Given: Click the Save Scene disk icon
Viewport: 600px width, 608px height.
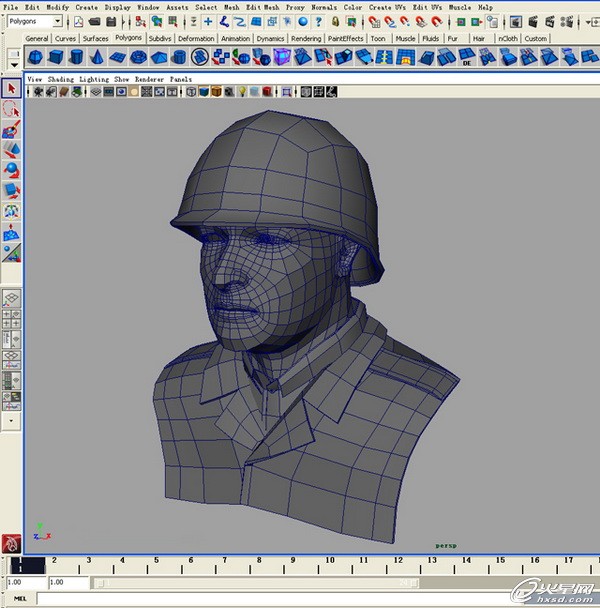Looking at the screenshot, I should tap(111, 22).
